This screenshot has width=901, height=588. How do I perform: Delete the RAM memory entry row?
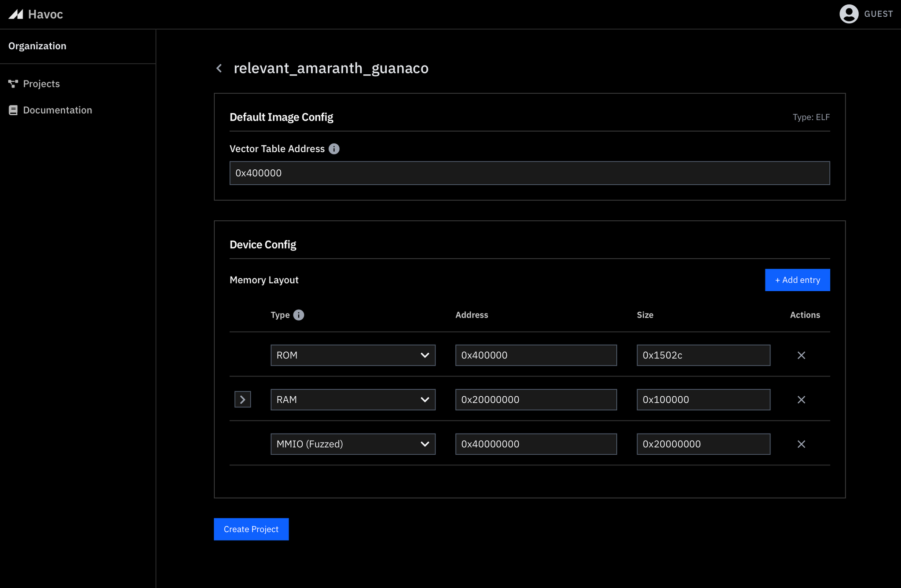[x=801, y=400]
